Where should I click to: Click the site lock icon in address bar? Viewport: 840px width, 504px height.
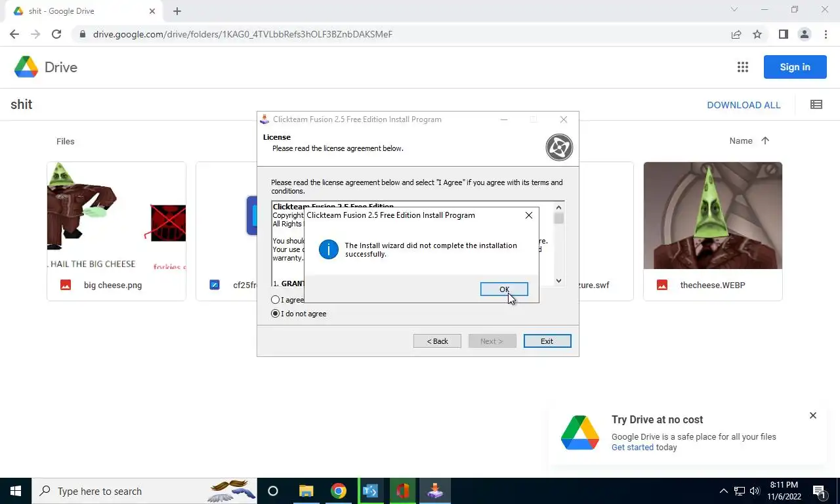pos(82,34)
